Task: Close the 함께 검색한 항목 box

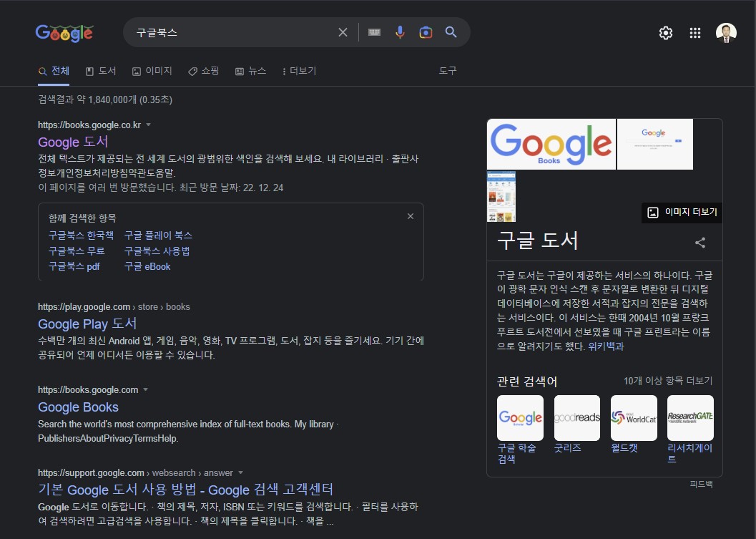Action: point(411,216)
